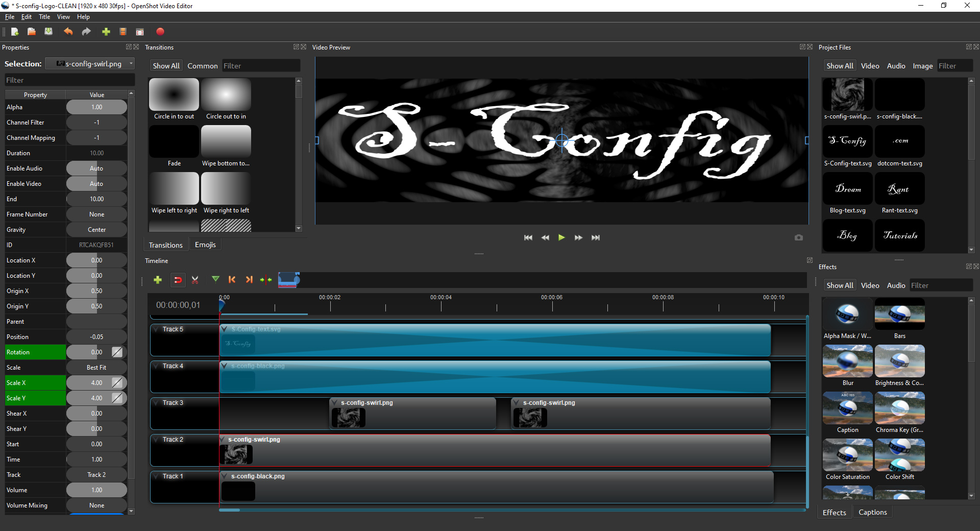980x531 pixels.
Task: Open the Help menu
Action: (x=83, y=17)
